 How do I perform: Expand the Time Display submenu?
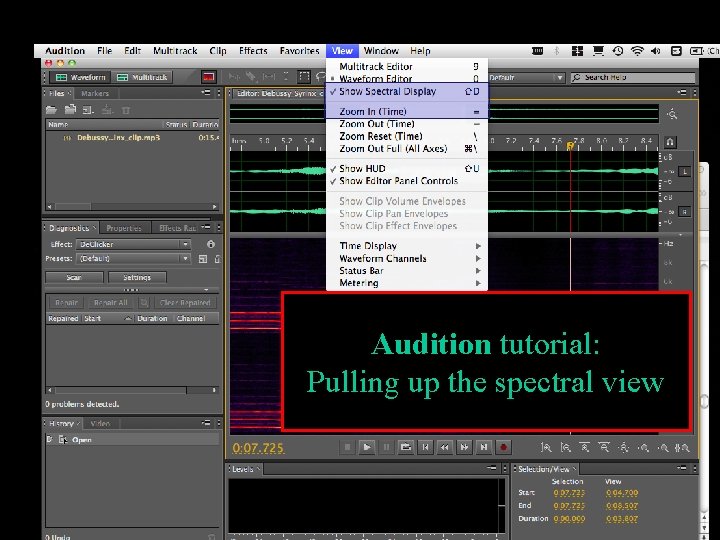tap(407, 246)
